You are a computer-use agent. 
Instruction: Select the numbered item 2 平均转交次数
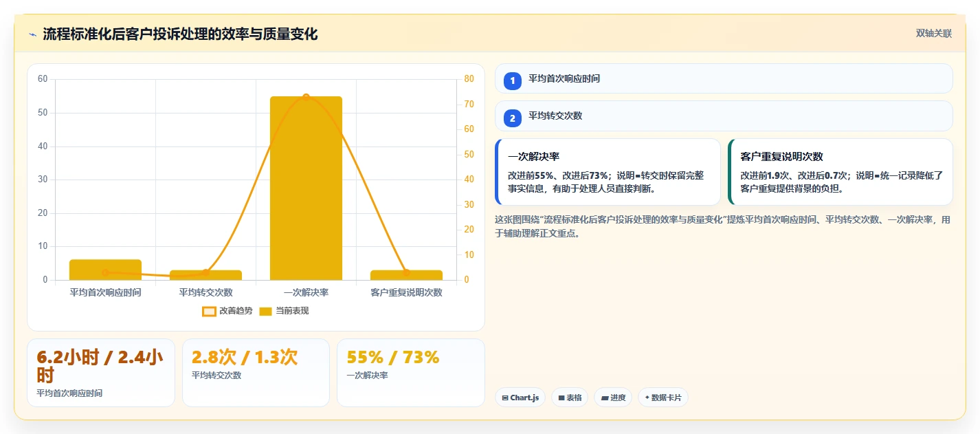click(724, 116)
